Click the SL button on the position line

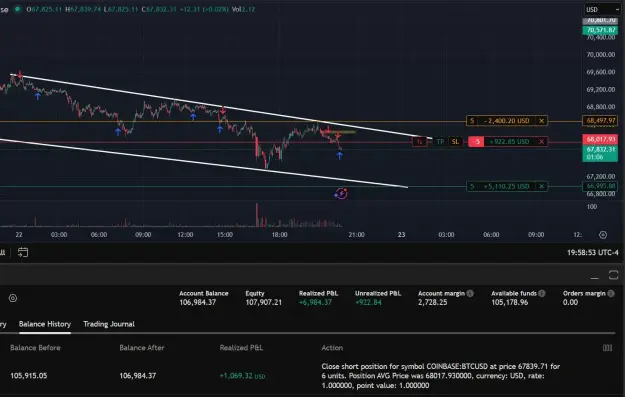[x=455, y=142]
